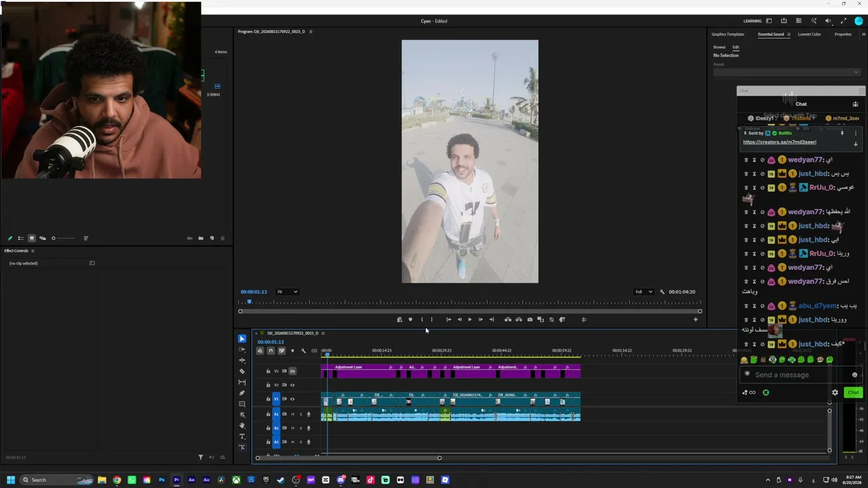
Task: Select the Rectangle tool
Action: click(x=242, y=404)
